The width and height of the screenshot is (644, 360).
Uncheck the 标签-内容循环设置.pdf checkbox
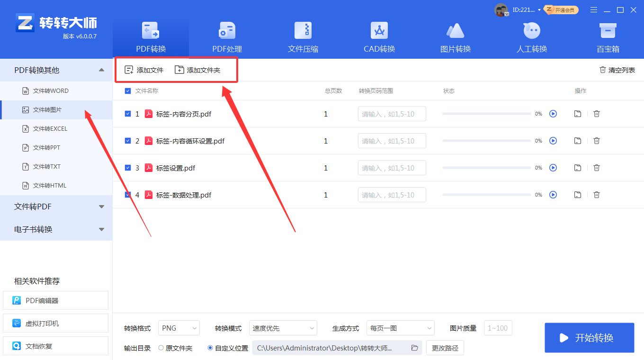click(x=128, y=141)
